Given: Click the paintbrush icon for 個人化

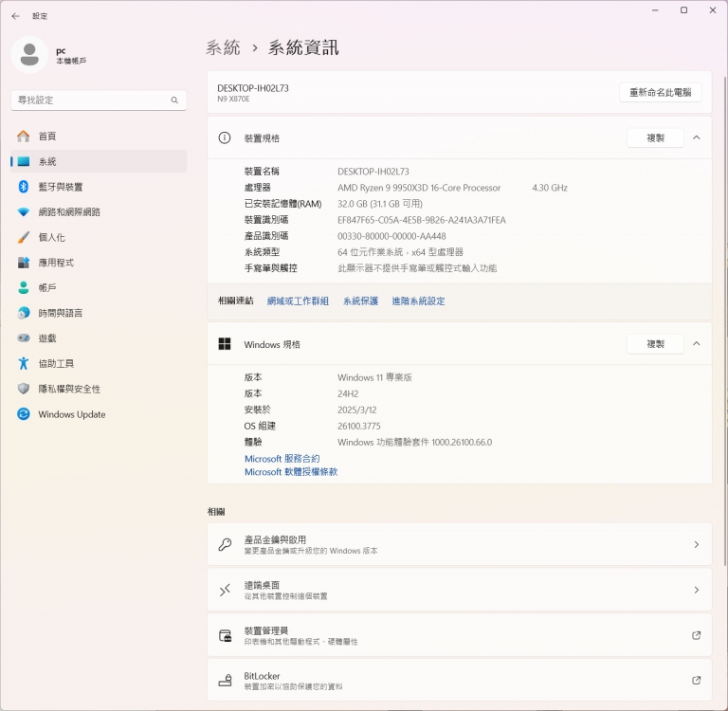Looking at the screenshot, I should click(23, 237).
